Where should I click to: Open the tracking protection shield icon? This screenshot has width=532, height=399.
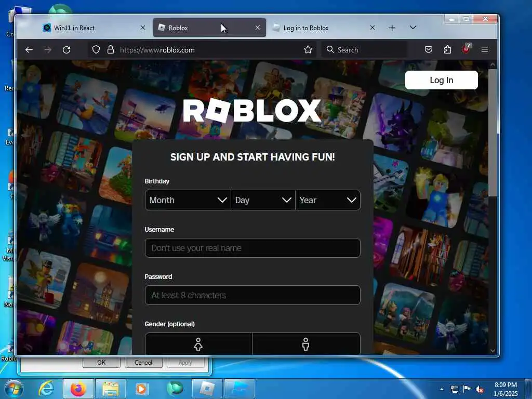(x=96, y=49)
